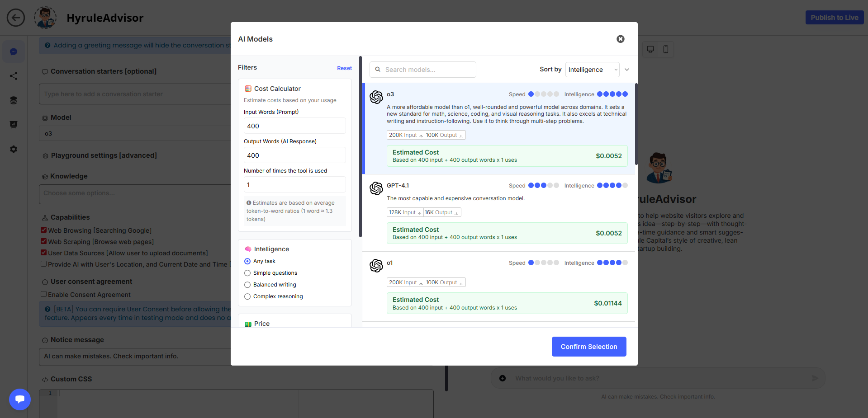
Task: Click the HyruleAdvisor avatar in header
Action: click(45, 18)
